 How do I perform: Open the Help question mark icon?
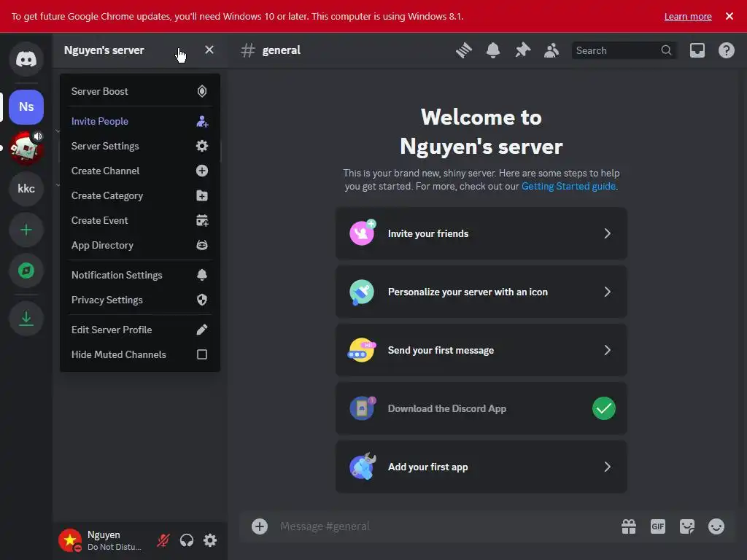point(727,50)
